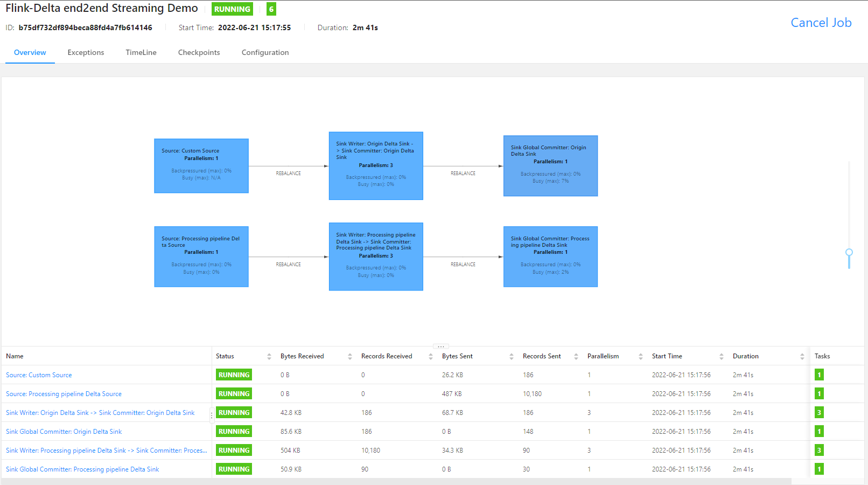Click the 487 KB bytes sent cell
The height and width of the screenshot is (485, 868).
[452, 394]
